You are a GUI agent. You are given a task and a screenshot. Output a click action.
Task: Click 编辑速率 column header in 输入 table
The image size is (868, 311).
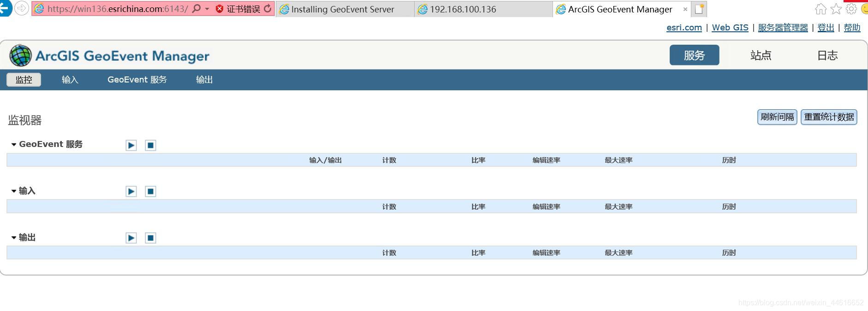546,207
